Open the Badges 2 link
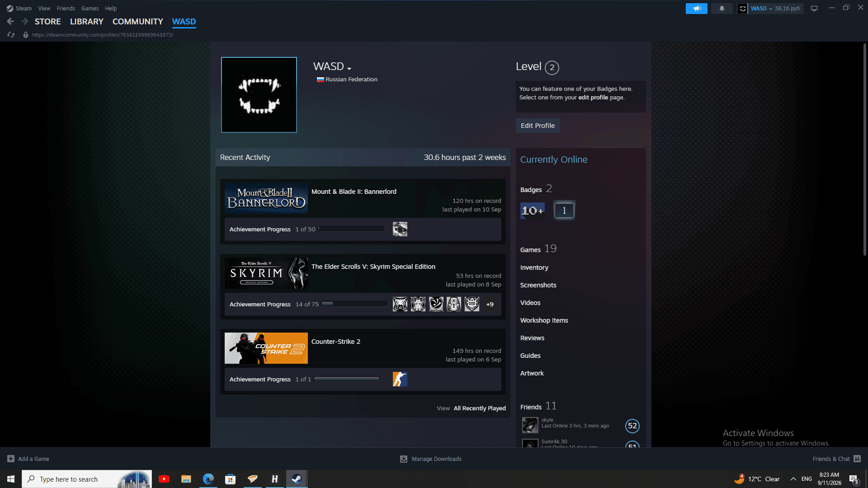The height and width of the screenshot is (488, 868). click(x=536, y=189)
